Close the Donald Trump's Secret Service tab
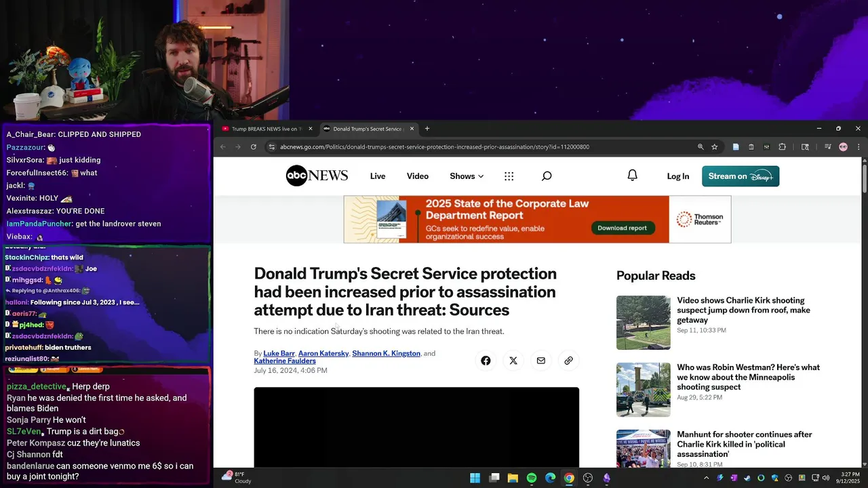 (x=413, y=129)
